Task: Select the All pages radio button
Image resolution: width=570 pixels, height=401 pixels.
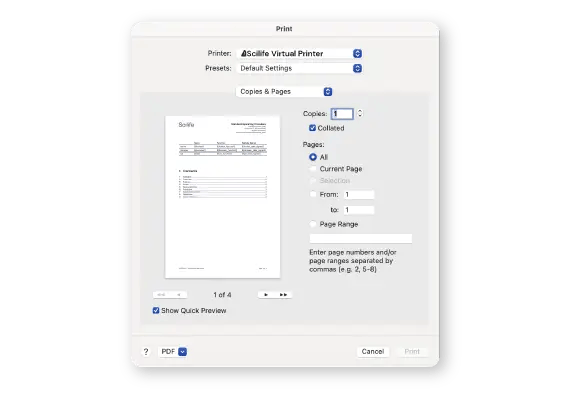Action: (313, 157)
